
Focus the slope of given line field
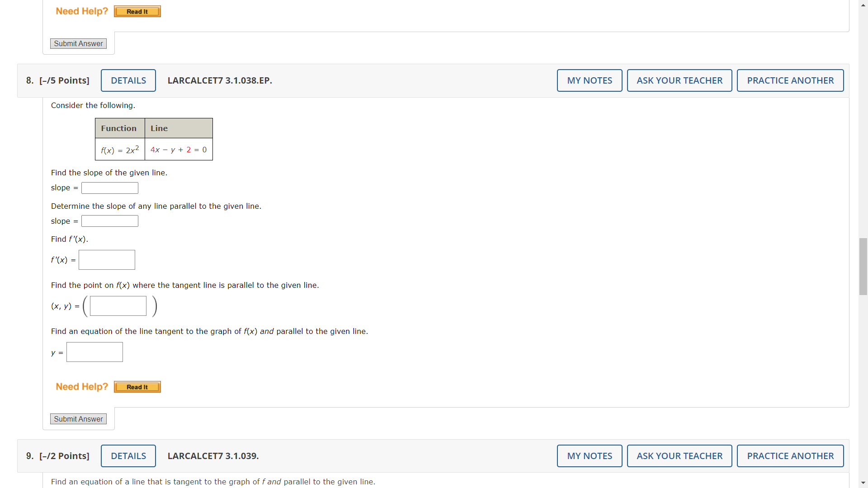(x=110, y=188)
